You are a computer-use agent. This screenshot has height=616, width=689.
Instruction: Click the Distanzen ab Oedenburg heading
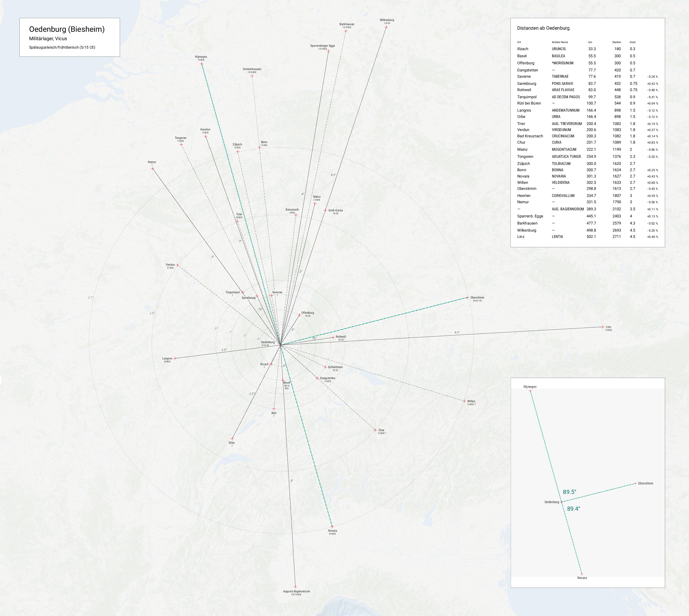point(543,28)
